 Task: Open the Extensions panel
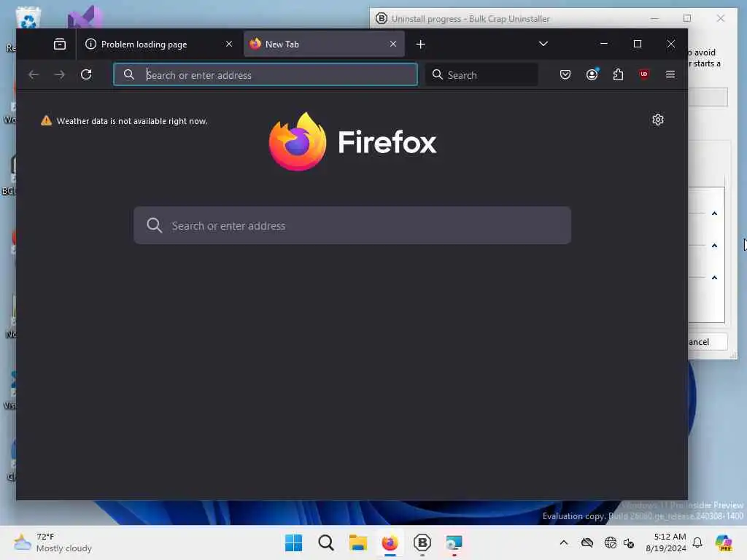point(618,75)
